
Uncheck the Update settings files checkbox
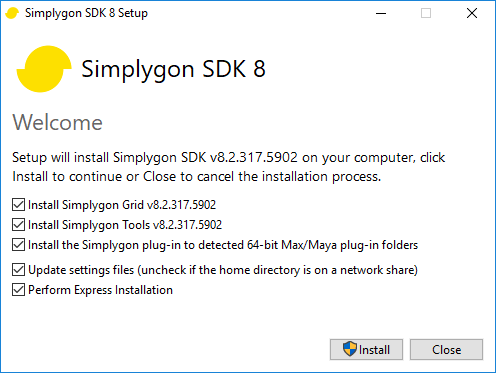(x=18, y=270)
